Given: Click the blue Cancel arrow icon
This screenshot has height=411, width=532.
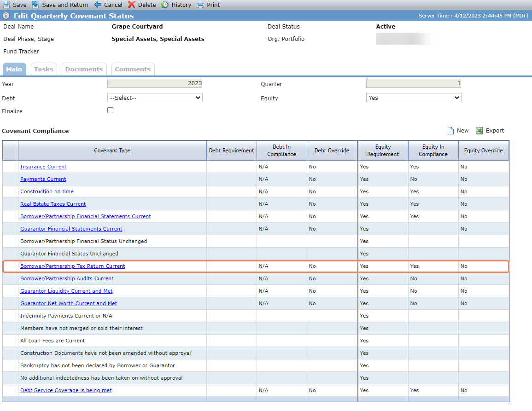Looking at the screenshot, I should (98, 5).
